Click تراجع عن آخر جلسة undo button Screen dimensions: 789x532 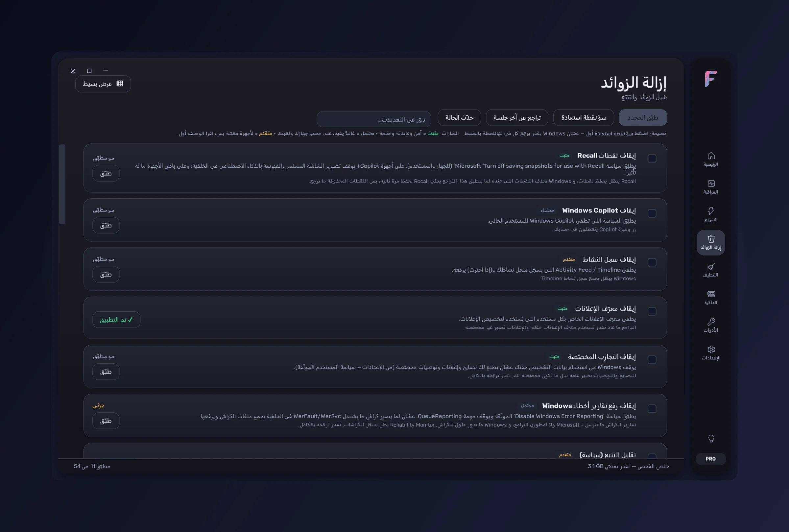point(517,117)
